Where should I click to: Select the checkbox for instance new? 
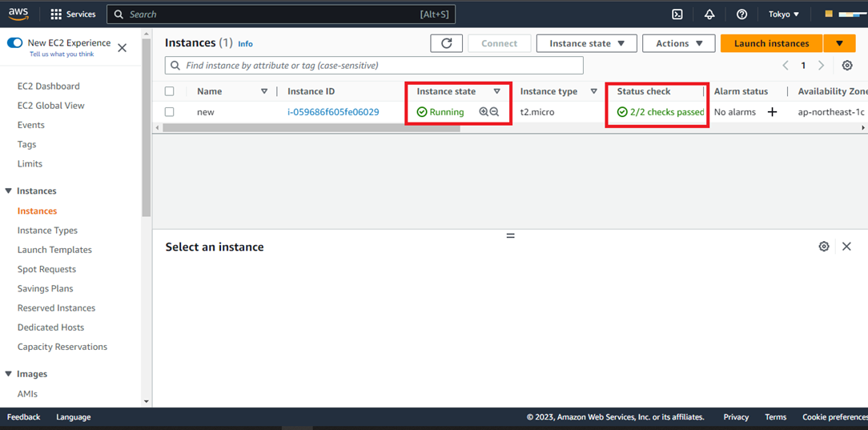click(170, 112)
